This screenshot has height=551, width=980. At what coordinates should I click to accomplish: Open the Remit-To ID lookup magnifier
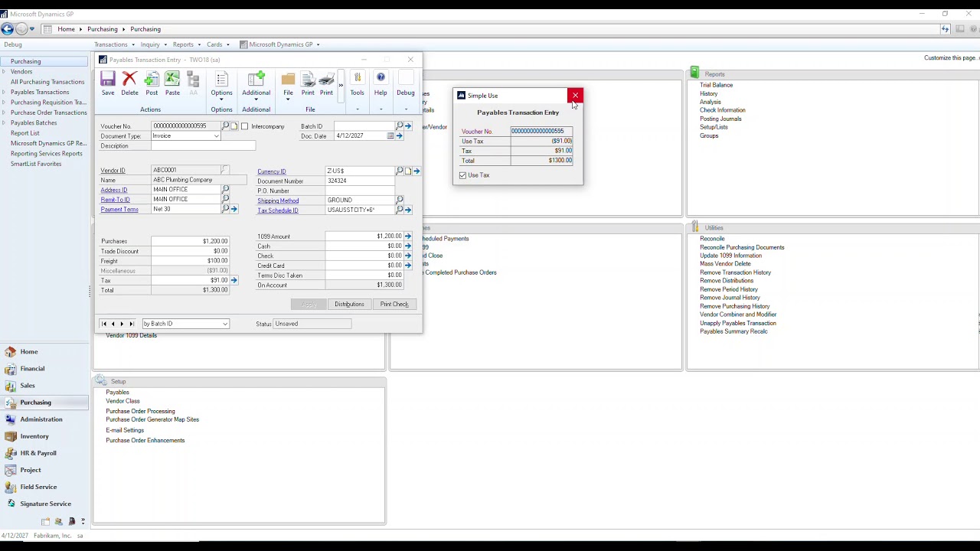pos(225,199)
